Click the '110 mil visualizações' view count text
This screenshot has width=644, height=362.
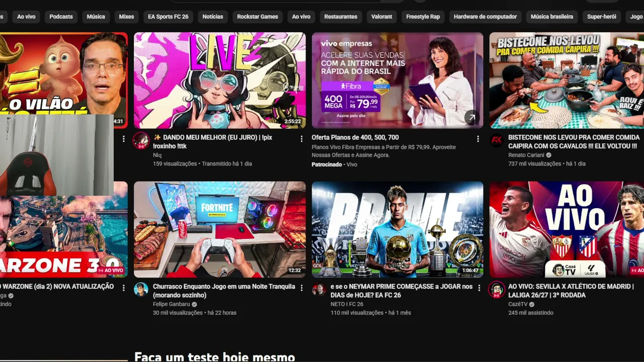357,313
